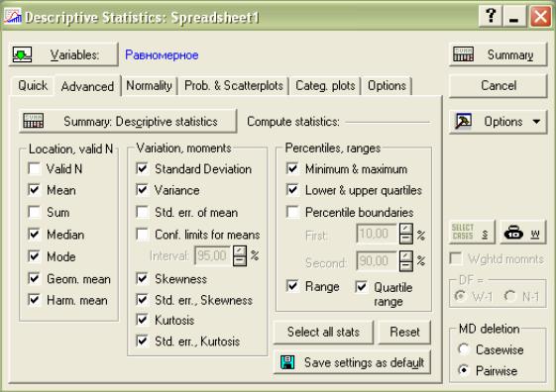
Task: Click the Second percentile 90,00 field
Action: coord(377,261)
